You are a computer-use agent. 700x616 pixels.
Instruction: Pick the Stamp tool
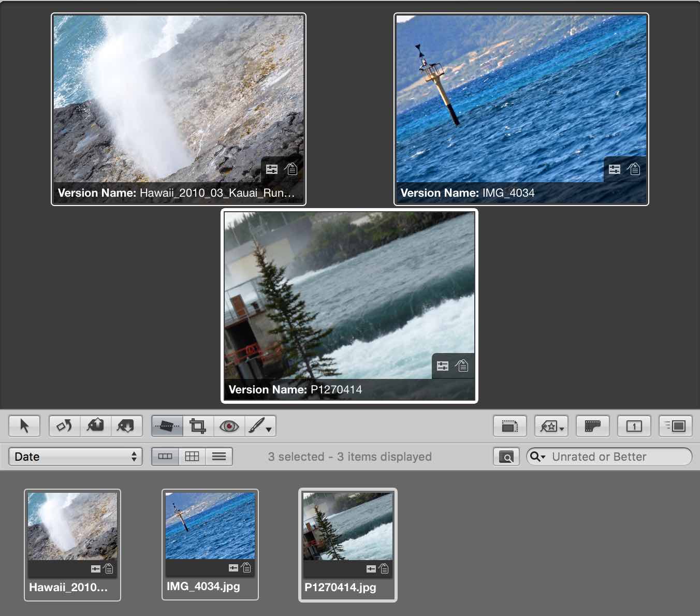[x=126, y=426]
